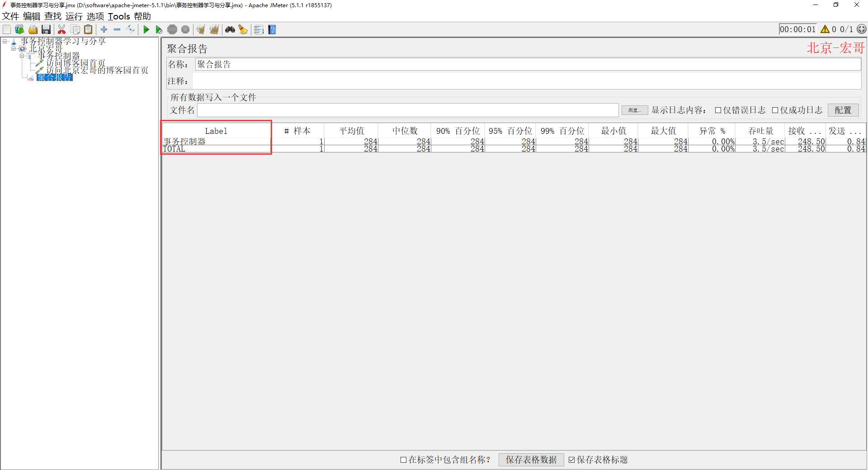Click the 90% 百分位 column header
This screenshot has height=470, width=868.
(x=458, y=131)
